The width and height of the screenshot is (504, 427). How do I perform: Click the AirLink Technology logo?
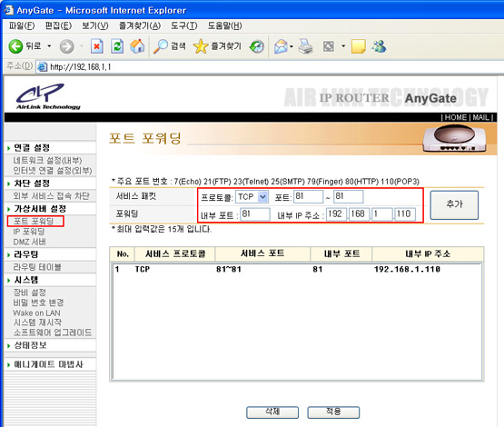tap(47, 96)
